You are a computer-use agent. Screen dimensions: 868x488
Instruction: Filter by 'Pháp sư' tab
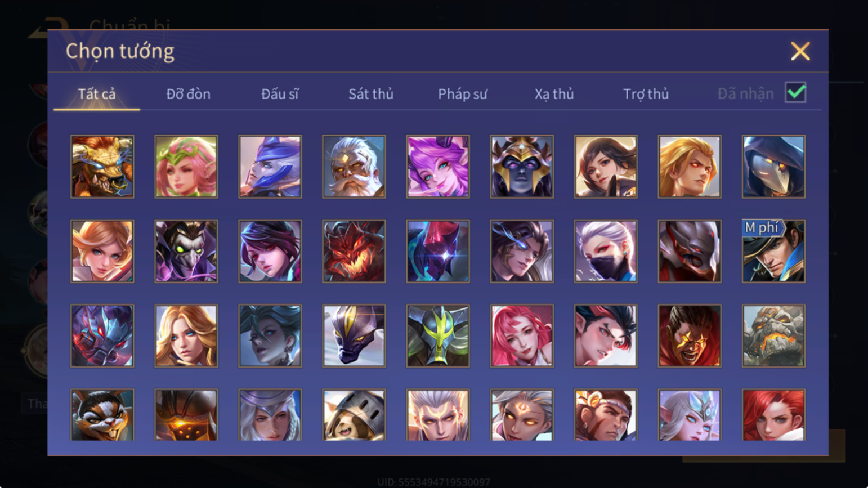463,94
